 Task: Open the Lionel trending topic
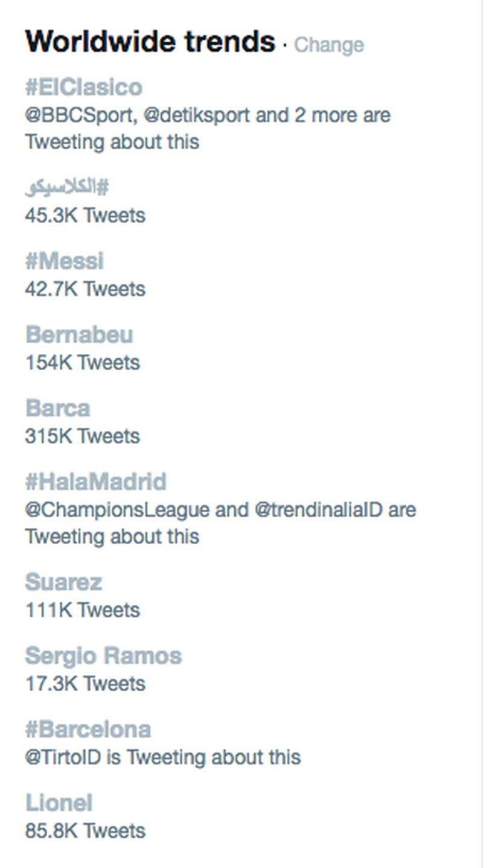coord(59,803)
